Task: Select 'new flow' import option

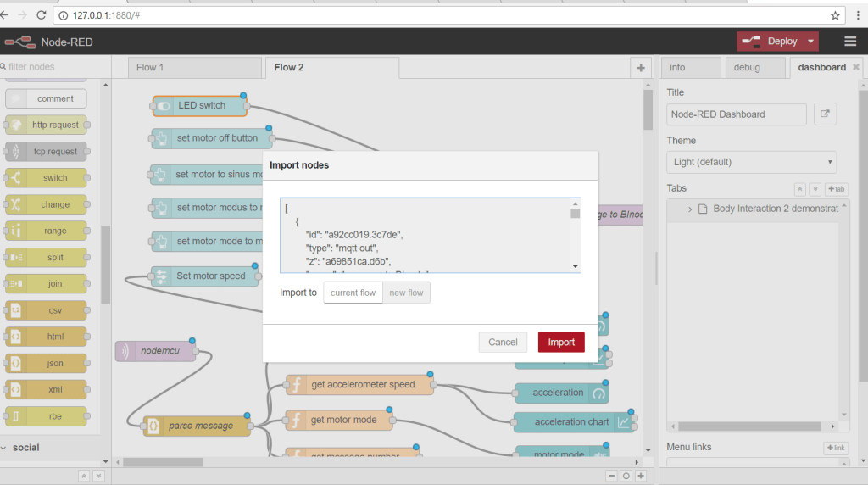Action: point(406,293)
